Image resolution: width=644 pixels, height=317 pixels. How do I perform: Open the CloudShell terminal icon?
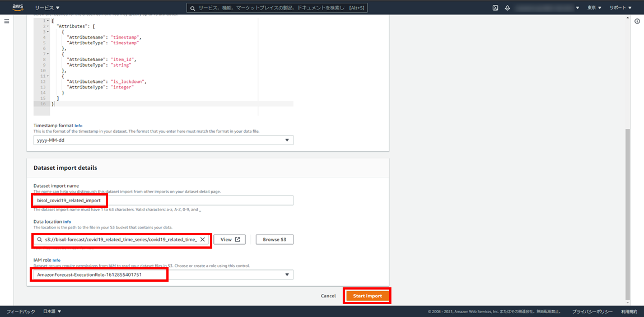point(495,8)
